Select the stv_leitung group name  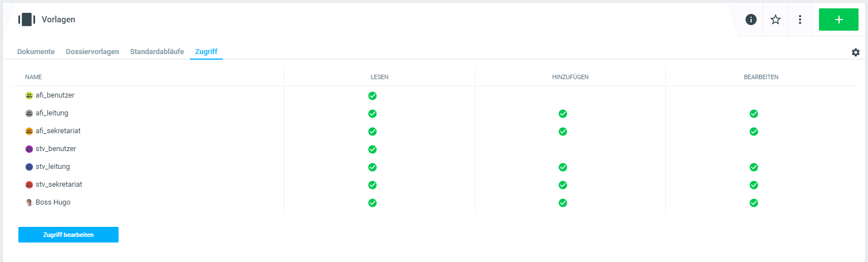point(52,167)
